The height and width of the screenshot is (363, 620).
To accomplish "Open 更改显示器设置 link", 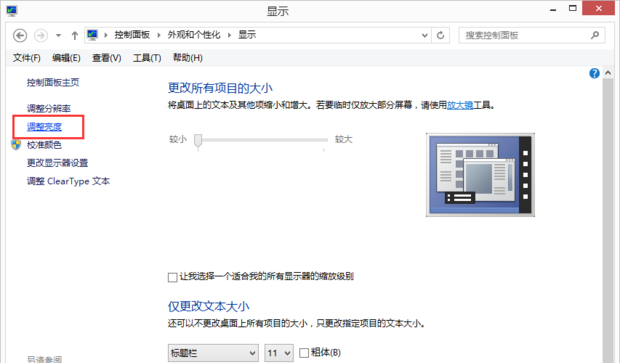I will (x=57, y=163).
